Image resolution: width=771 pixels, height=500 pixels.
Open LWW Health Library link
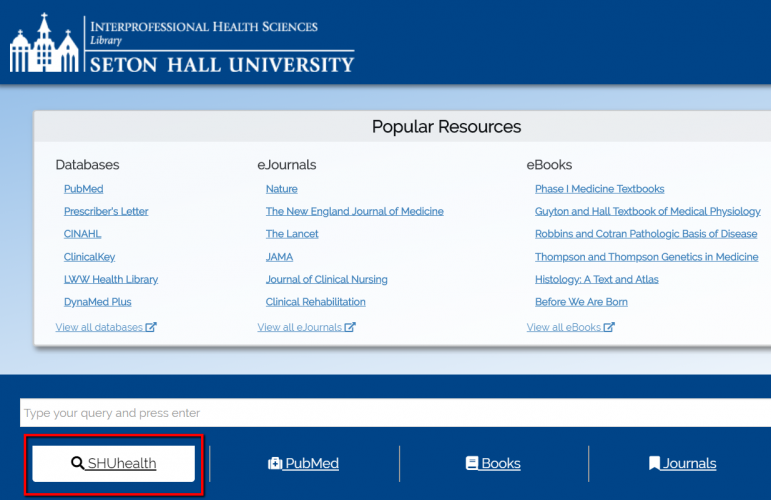point(111,279)
